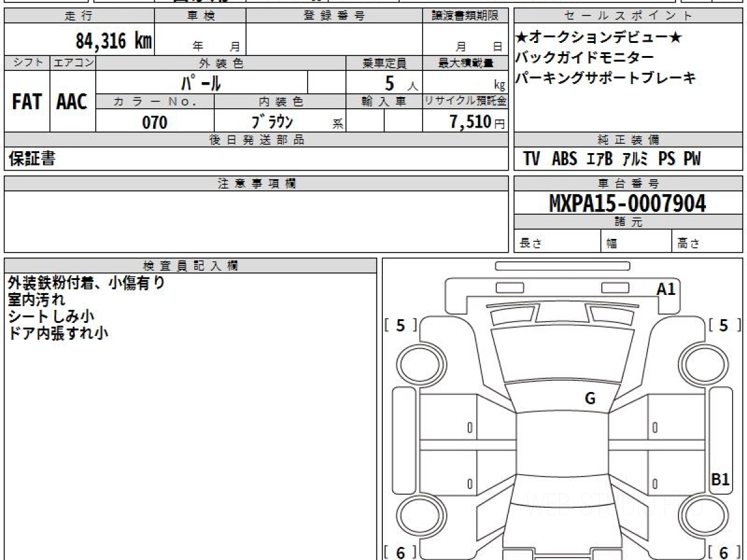
Task: Select the PW equipment label
Action: click(x=692, y=159)
